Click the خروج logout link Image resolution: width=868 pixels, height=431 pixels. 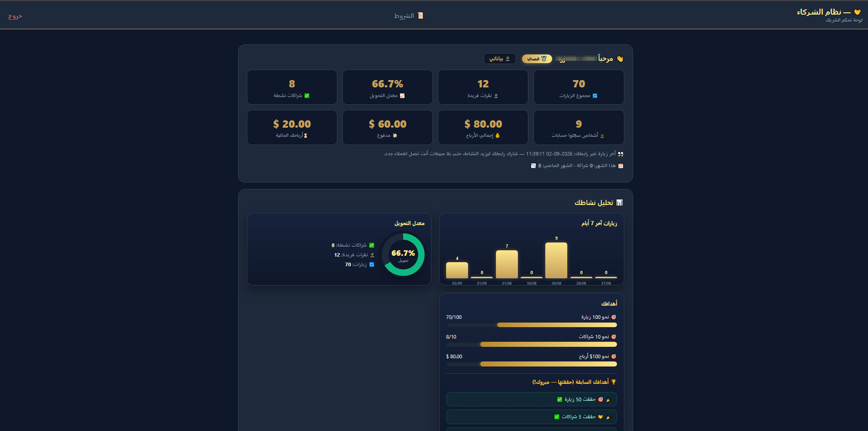pyautogui.click(x=15, y=16)
